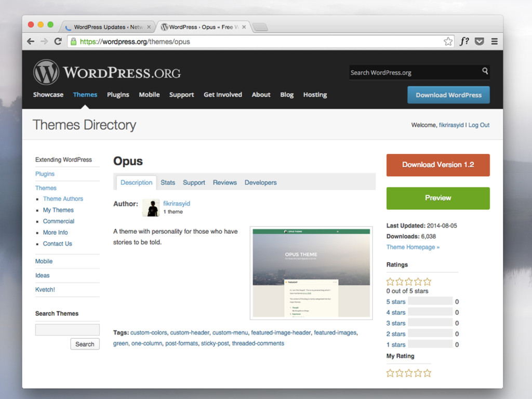Viewport: 532px width, 399px height.
Task: Open the custom-colors tag link
Action: pyautogui.click(x=149, y=332)
